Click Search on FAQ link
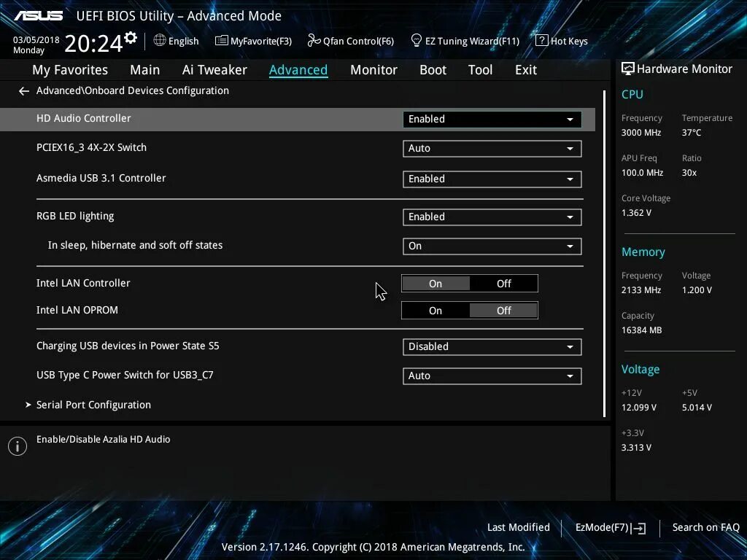The width and height of the screenshot is (747, 560). click(x=705, y=528)
